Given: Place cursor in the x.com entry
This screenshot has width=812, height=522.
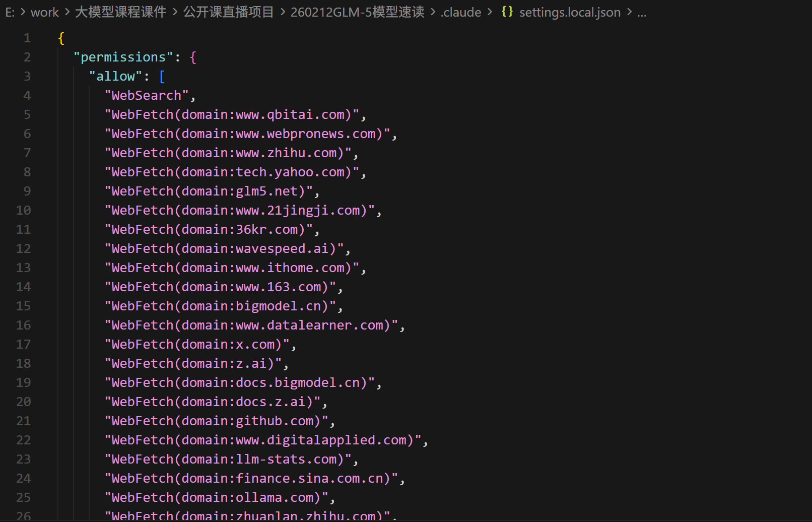Looking at the screenshot, I should tap(197, 345).
